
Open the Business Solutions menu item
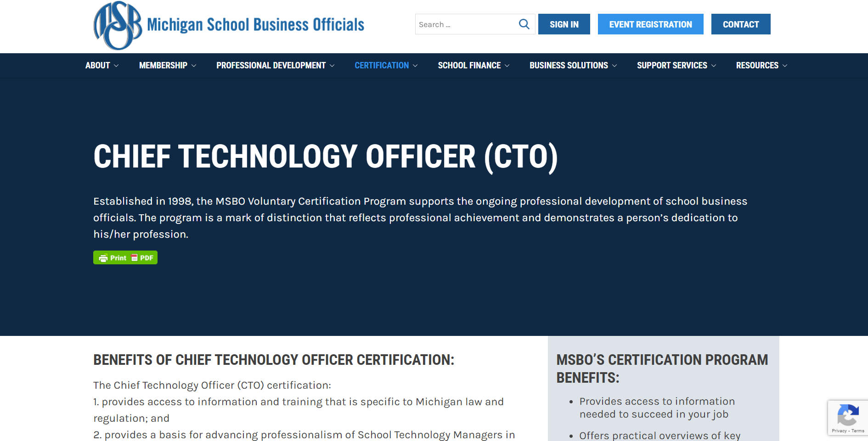569,66
